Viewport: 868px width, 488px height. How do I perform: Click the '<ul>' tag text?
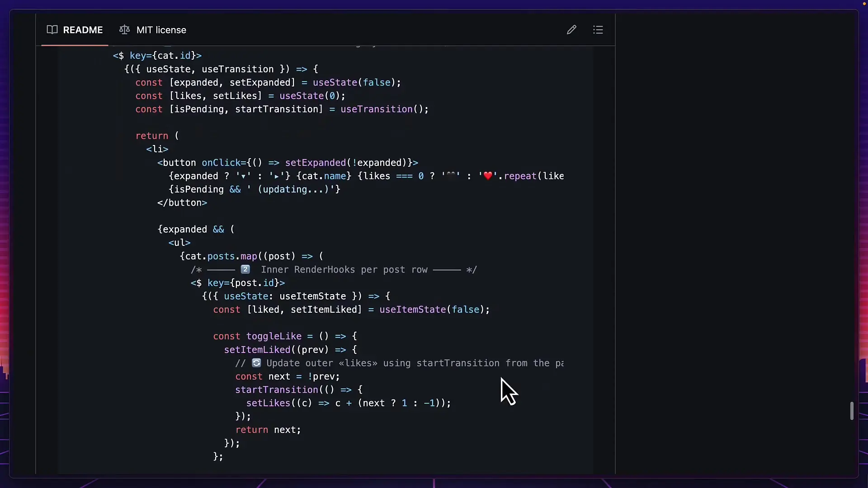[x=179, y=243]
